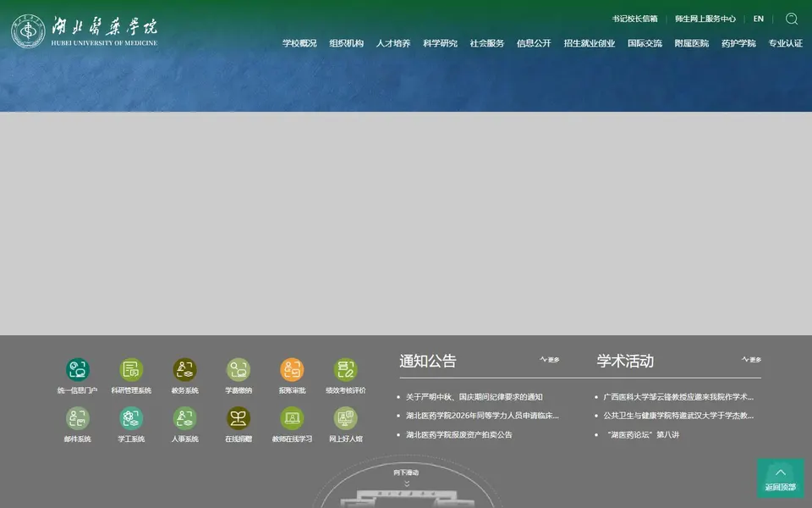812x508 pixels.
Task: Click the gray banner slideshow area
Action: pyautogui.click(x=406, y=224)
